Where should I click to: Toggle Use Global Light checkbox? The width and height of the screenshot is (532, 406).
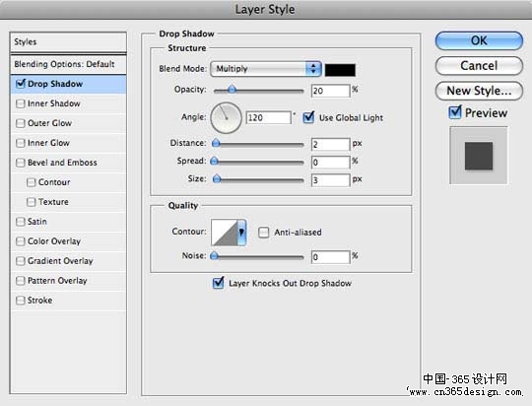[308, 117]
